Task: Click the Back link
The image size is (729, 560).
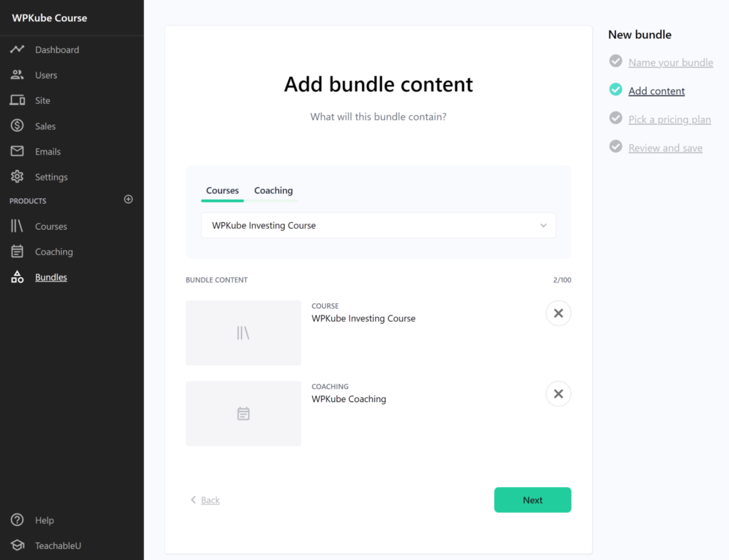Action: click(x=210, y=500)
